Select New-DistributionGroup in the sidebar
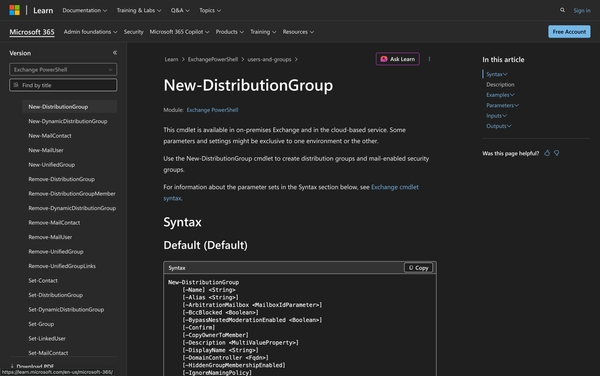Viewport: 600px width, 376px height. coord(69,107)
